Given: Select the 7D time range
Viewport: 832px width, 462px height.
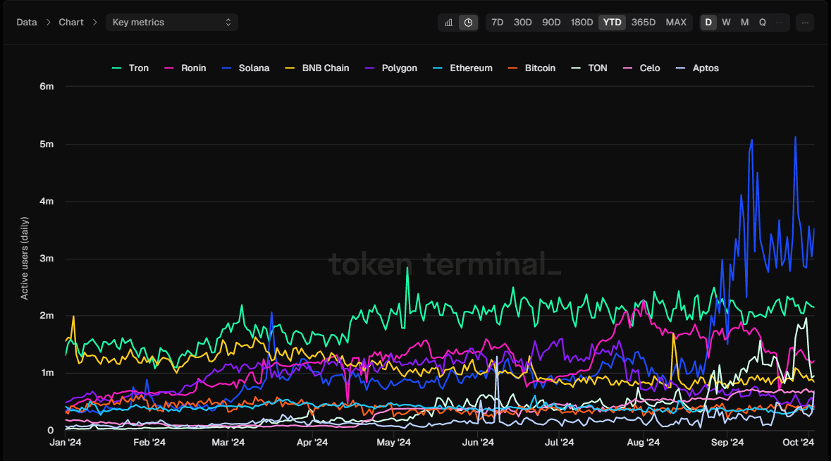Looking at the screenshot, I should (x=497, y=22).
